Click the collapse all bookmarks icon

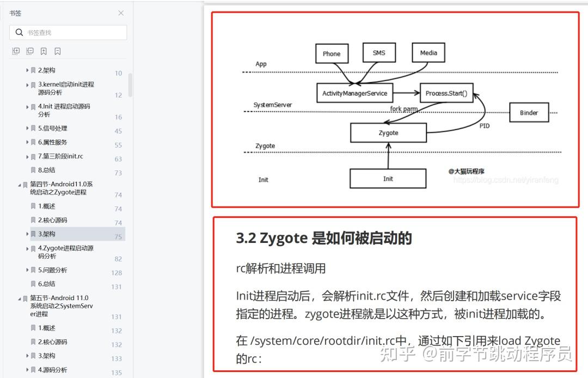pyautogui.click(x=30, y=51)
